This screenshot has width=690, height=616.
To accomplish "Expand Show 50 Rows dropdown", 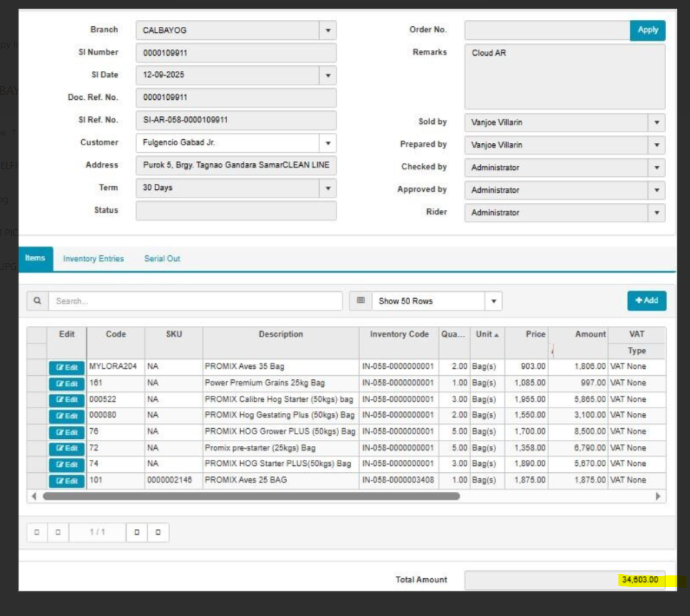I will tap(493, 301).
